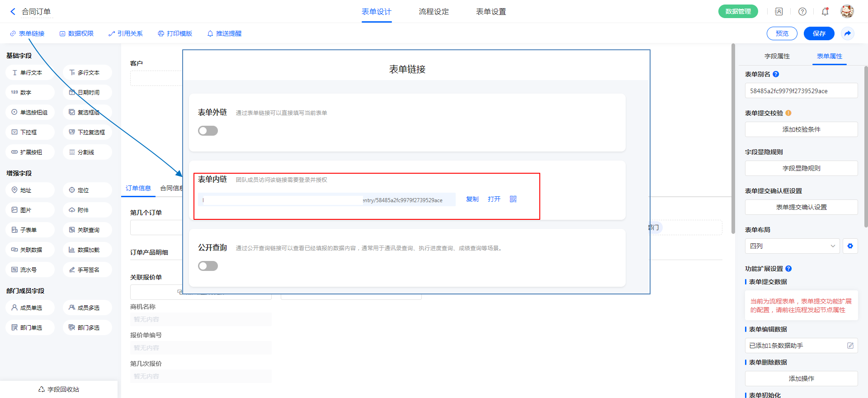The image size is (868, 398).
Task: Enable the 表单外链 toggle switch
Action: point(208,131)
